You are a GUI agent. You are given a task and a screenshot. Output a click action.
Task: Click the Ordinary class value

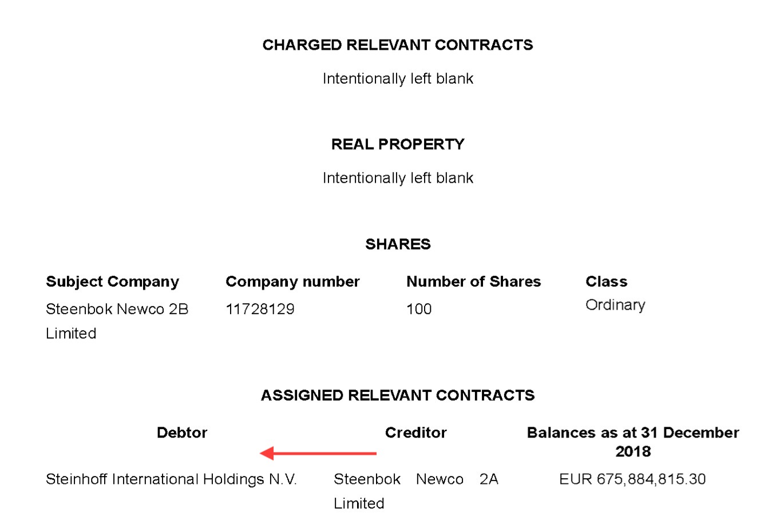[615, 305]
